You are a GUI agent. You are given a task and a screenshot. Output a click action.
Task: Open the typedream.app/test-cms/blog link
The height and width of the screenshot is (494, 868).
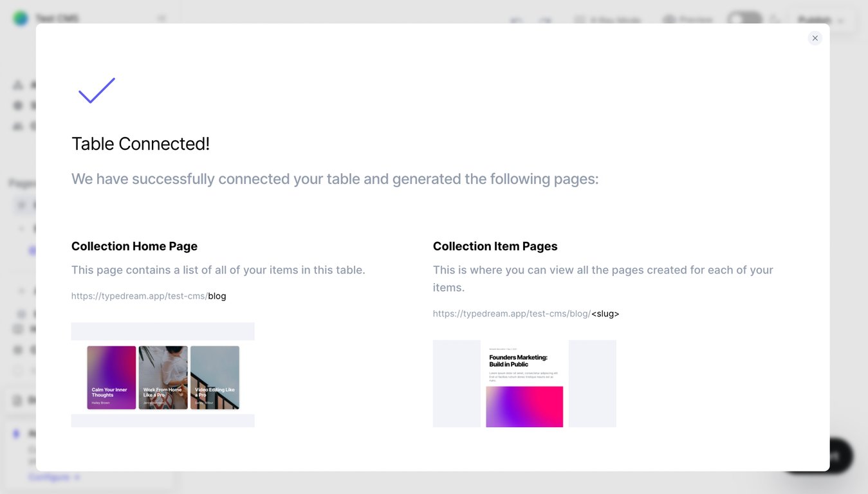tap(149, 296)
